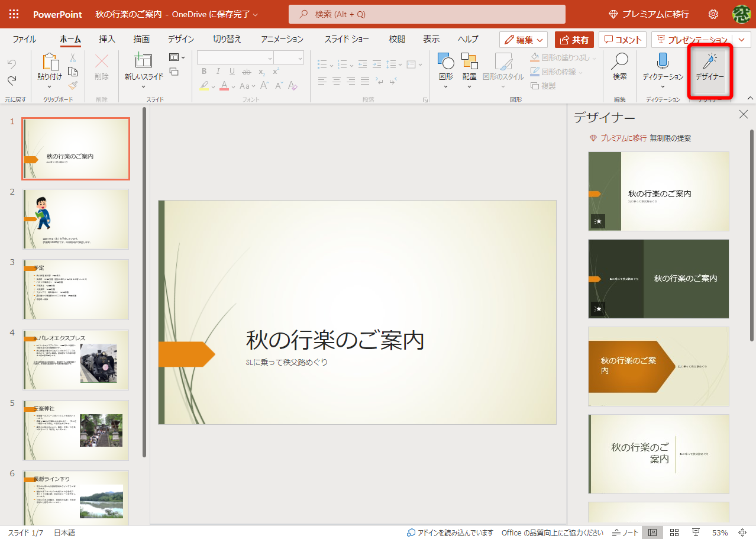
Task: Toggle italic formatting
Action: pyautogui.click(x=218, y=71)
